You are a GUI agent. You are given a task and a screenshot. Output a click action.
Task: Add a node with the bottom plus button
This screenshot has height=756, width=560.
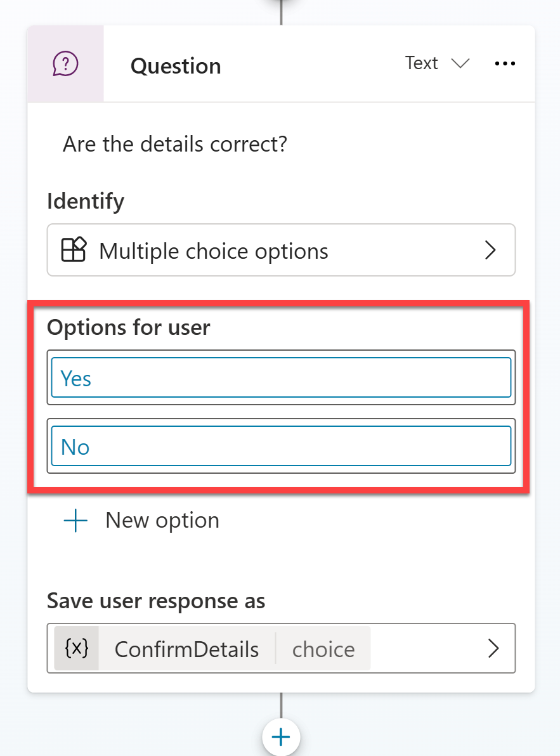tap(281, 737)
